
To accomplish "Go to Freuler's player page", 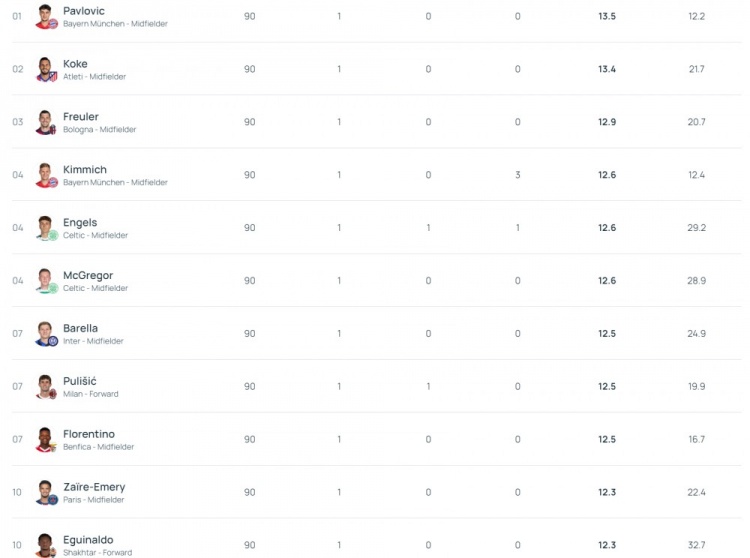I will pyautogui.click(x=81, y=117).
